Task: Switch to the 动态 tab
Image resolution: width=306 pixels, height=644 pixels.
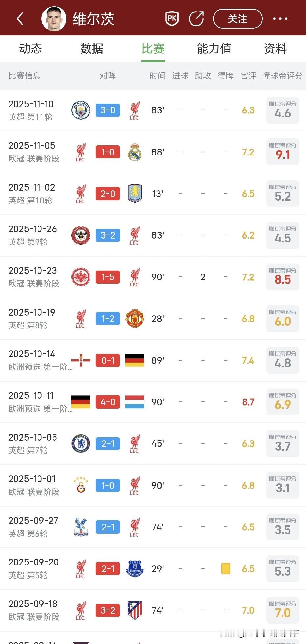Action: 31,49
